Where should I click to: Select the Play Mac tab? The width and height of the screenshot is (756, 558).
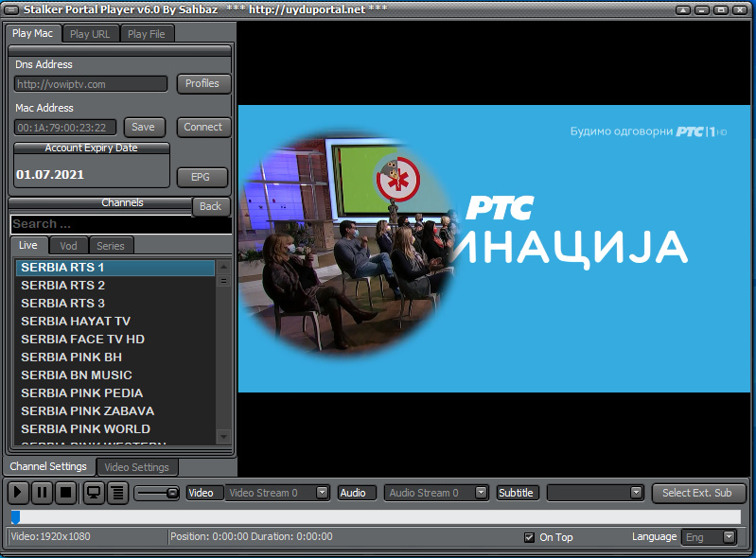(x=33, y=33)
